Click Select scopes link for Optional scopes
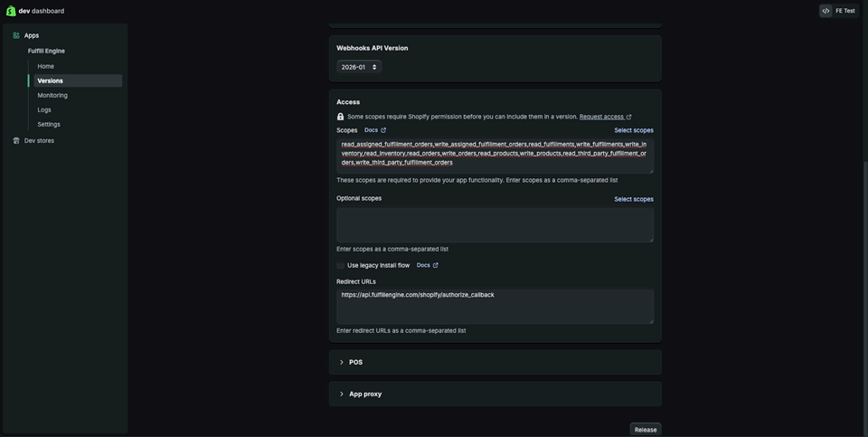 633,199
